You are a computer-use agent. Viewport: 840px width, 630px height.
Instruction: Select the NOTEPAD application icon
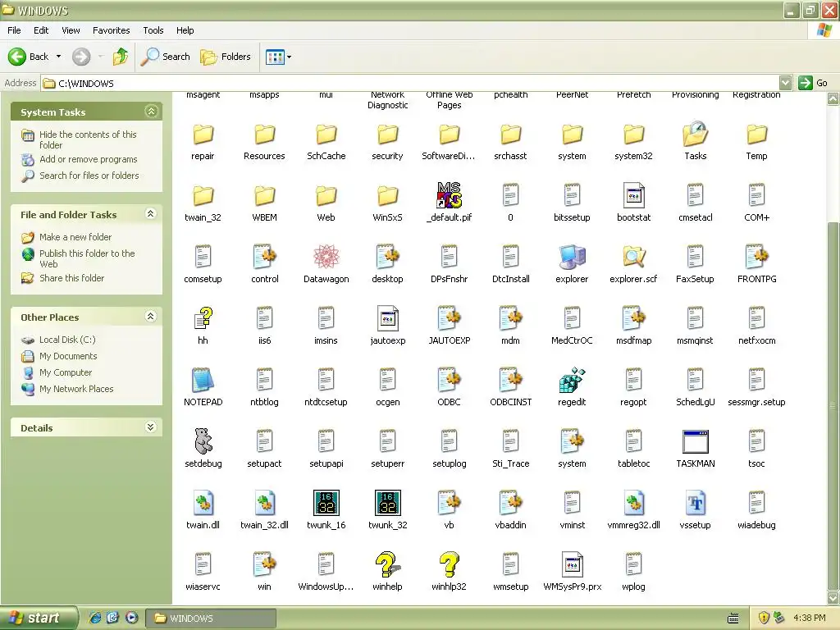tap(203, 380)
